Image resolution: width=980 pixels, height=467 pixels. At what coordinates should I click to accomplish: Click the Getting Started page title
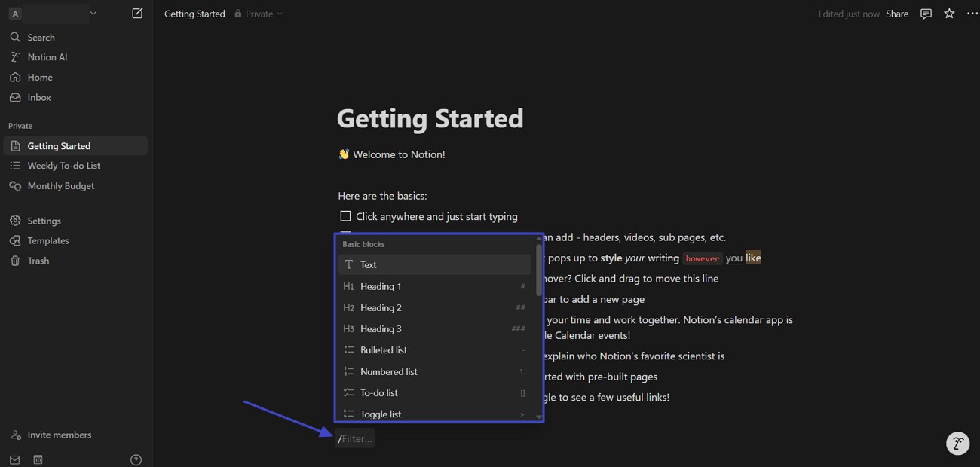pos(430,118)
